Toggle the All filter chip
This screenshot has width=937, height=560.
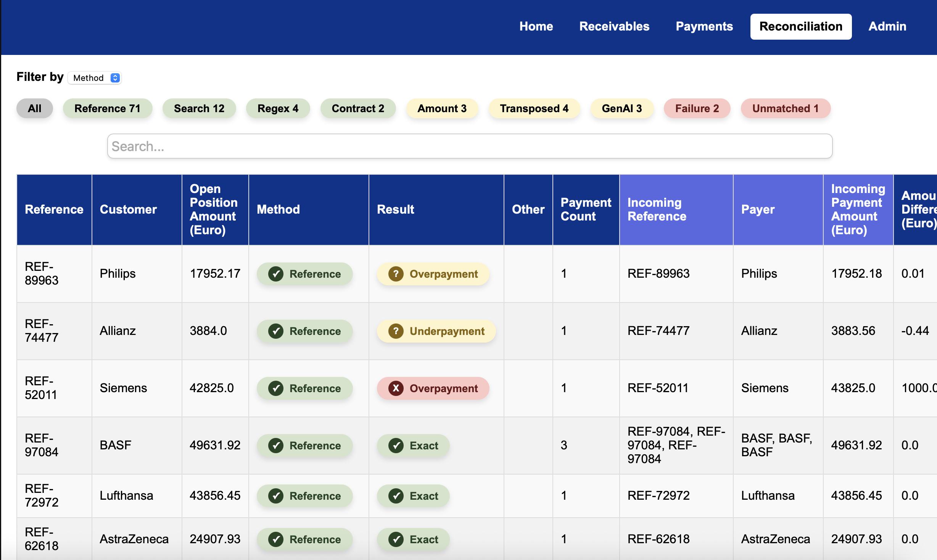34,108
